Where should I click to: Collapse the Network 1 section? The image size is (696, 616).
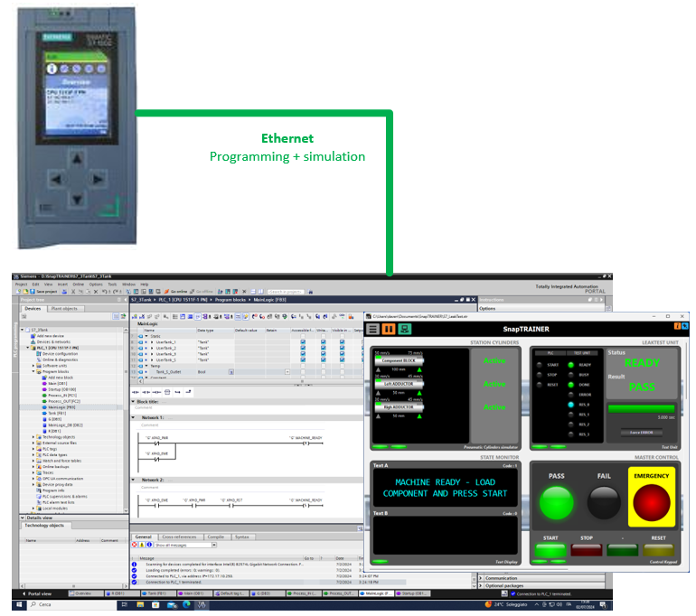[133, 417]
